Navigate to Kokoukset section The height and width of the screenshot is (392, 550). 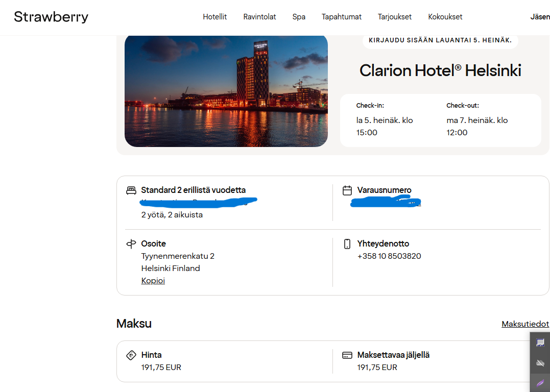point(445,17)
